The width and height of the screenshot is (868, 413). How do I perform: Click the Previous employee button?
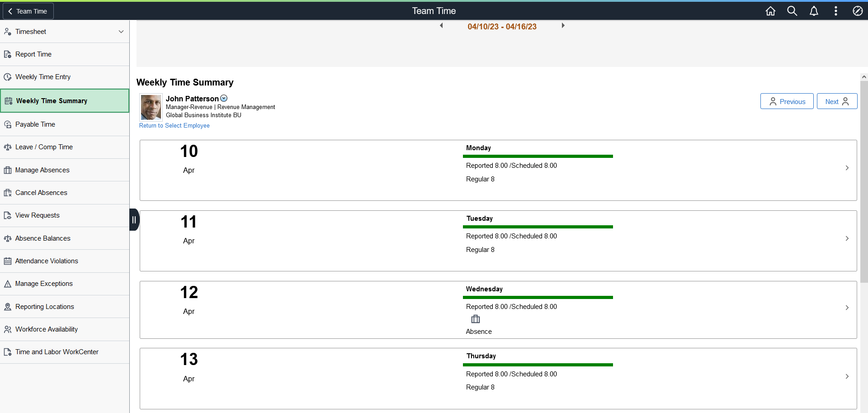coord(787,101)
